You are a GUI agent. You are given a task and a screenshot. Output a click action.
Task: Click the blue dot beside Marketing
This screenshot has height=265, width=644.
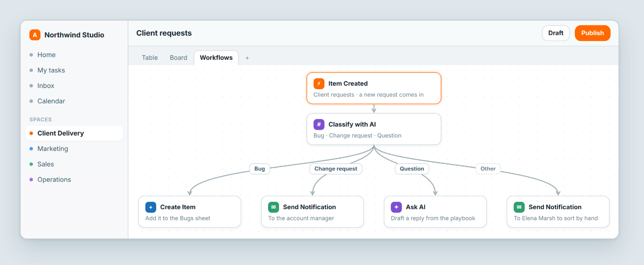coord(31,149)
